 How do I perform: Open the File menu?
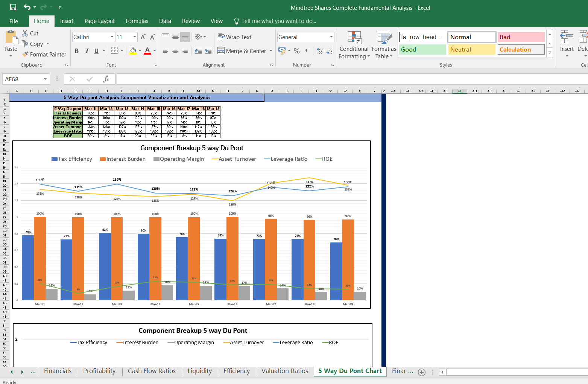pyautogui.click(x=14, y=21)
